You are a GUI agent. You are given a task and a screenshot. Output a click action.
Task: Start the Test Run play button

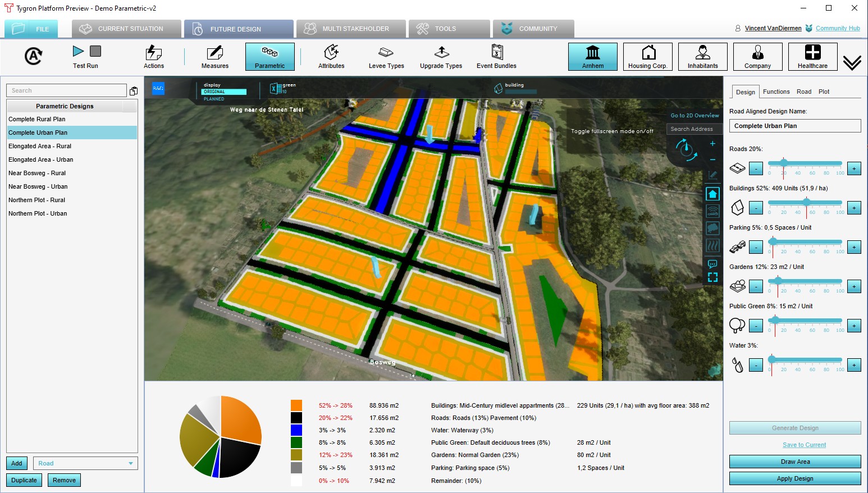78,52
